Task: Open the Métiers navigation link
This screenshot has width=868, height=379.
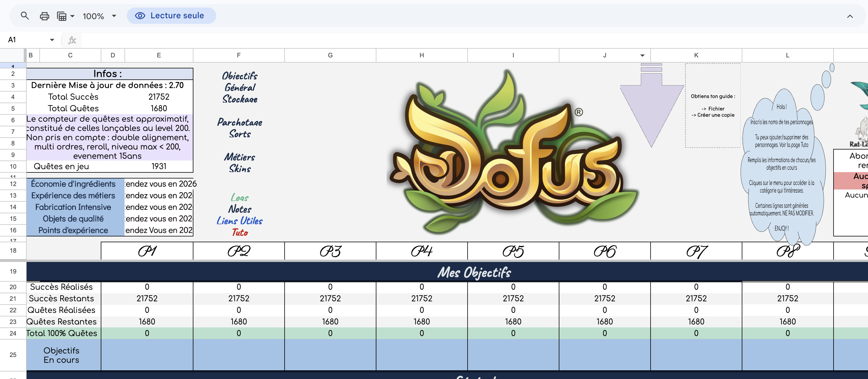Action: click(x=239, y=157)
